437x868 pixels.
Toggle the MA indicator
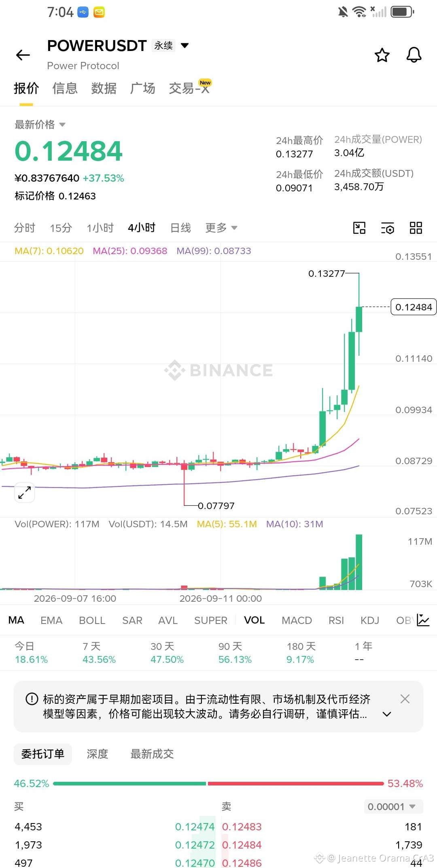click(16, 620)
